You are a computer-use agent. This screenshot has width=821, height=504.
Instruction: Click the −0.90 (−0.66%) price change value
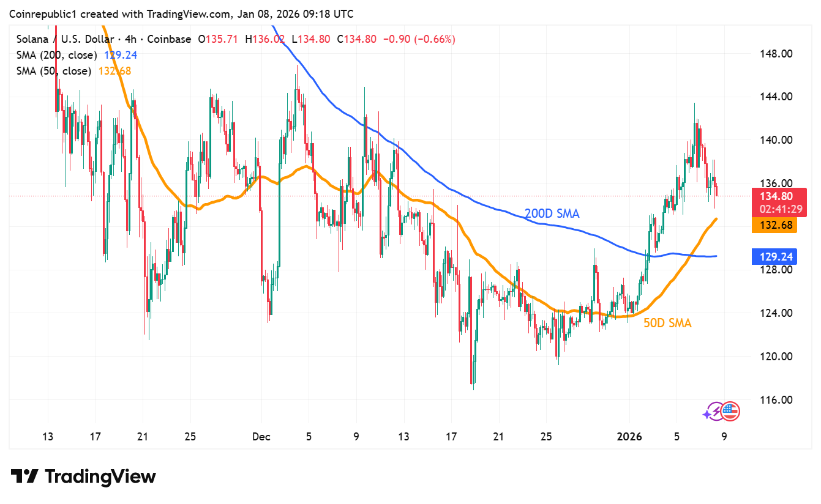click(419, 39)
